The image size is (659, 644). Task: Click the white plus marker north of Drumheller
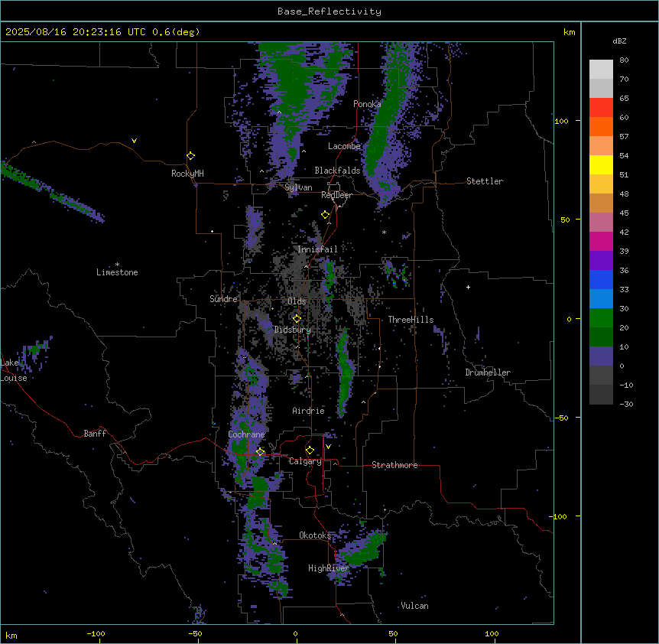[x=468, y=287]
